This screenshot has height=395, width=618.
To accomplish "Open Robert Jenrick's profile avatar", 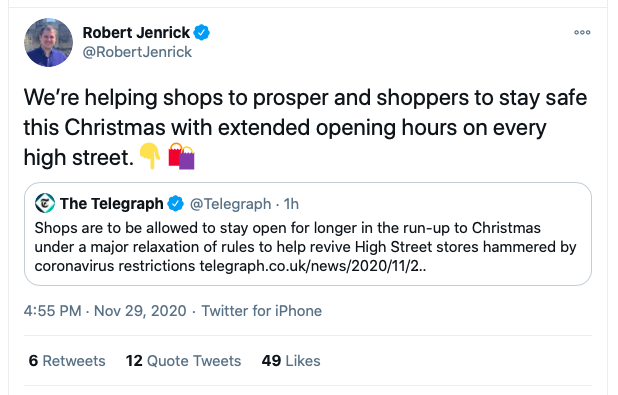I will pyautogui.click(x=48, y=42).
